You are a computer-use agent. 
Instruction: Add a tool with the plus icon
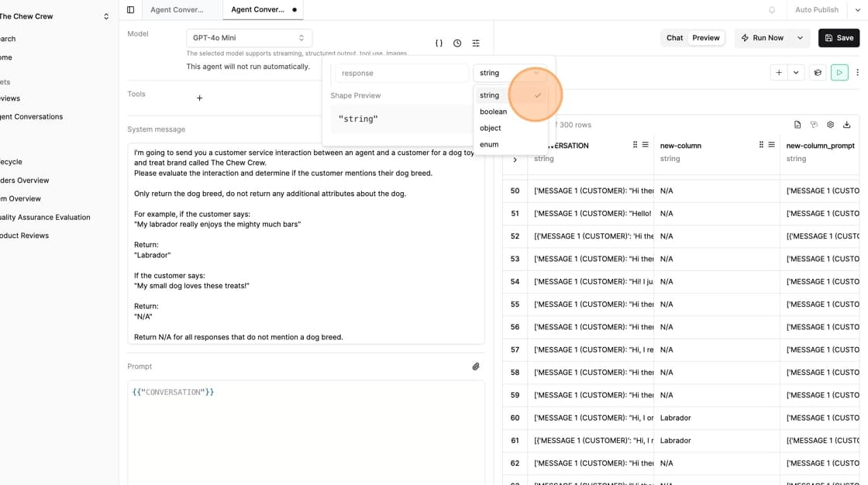[199, 98]
